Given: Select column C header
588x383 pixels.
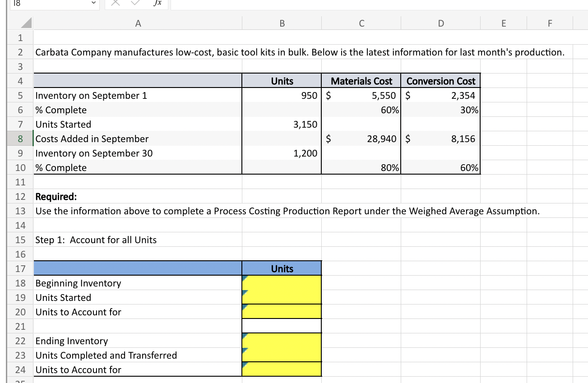Looking at the screenshot, I should 361,23.
